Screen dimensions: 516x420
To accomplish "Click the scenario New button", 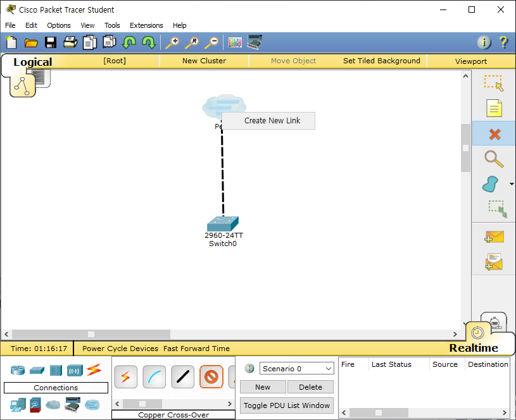I will click(x=263, y=387).
